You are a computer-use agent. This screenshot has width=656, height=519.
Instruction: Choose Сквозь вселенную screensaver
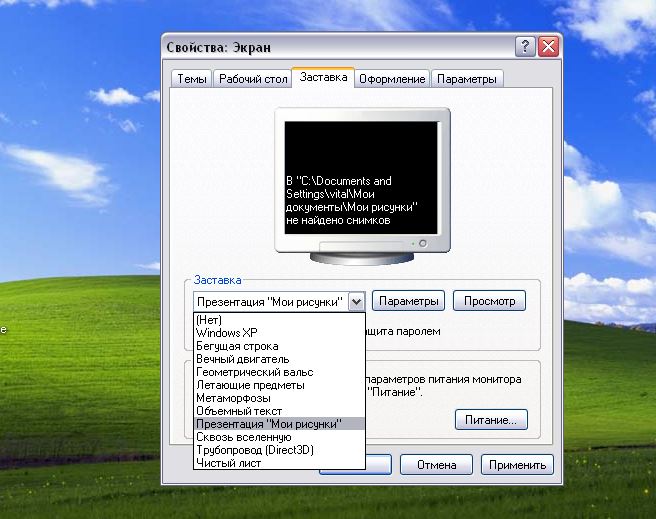coord(279,437)
